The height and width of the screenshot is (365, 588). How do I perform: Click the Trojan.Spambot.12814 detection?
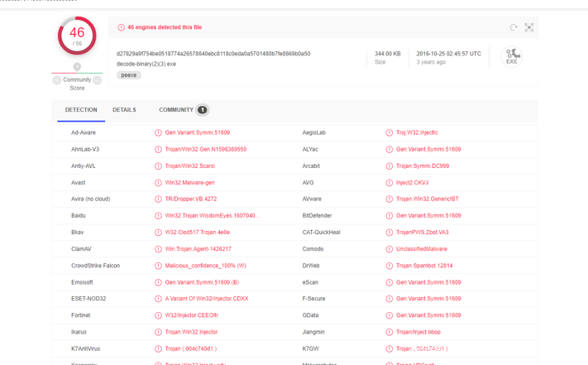pos(424,266)
